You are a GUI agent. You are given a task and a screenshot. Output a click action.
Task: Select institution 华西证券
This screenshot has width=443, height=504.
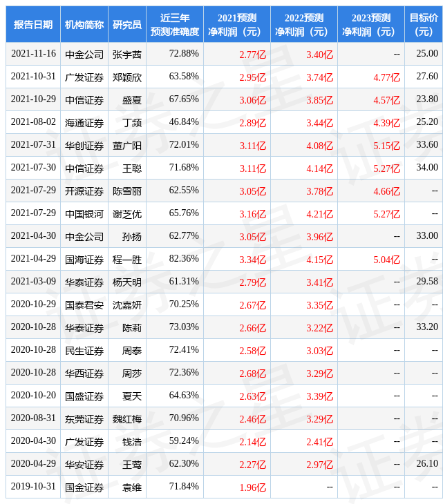pyautogui.click(x=84, y=374)
